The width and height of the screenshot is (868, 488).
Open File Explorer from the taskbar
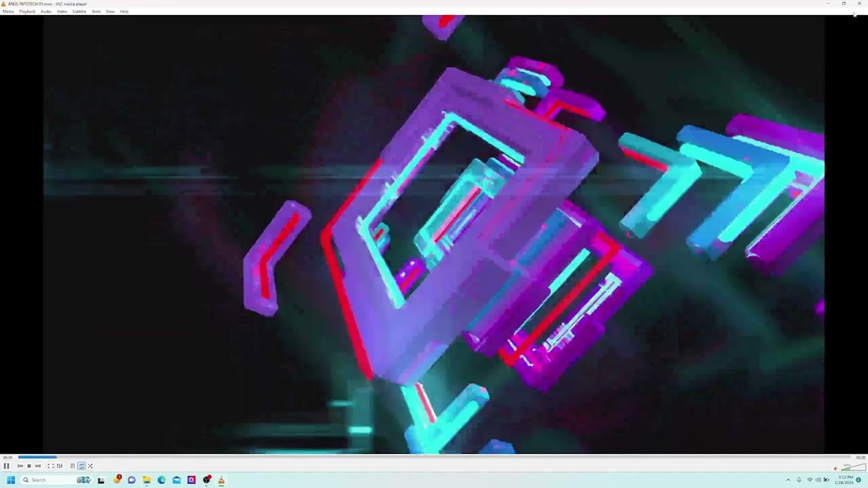click(146, 480)
